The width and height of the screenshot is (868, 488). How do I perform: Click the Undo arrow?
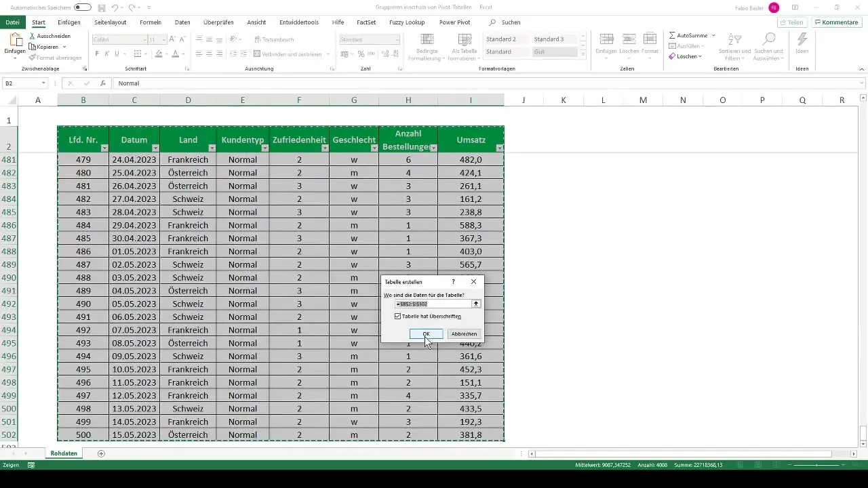115,7
